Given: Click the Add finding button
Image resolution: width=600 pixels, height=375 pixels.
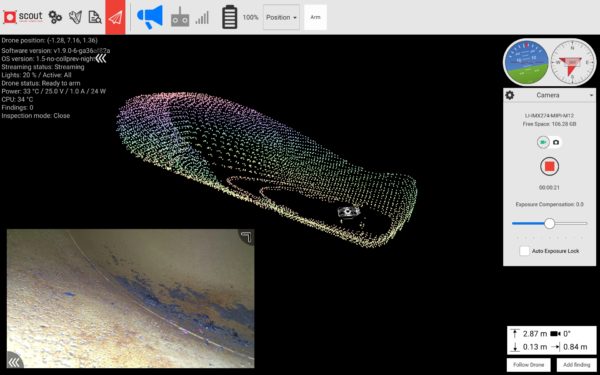Looking at the screenshot, I should [x=576, y=365].
